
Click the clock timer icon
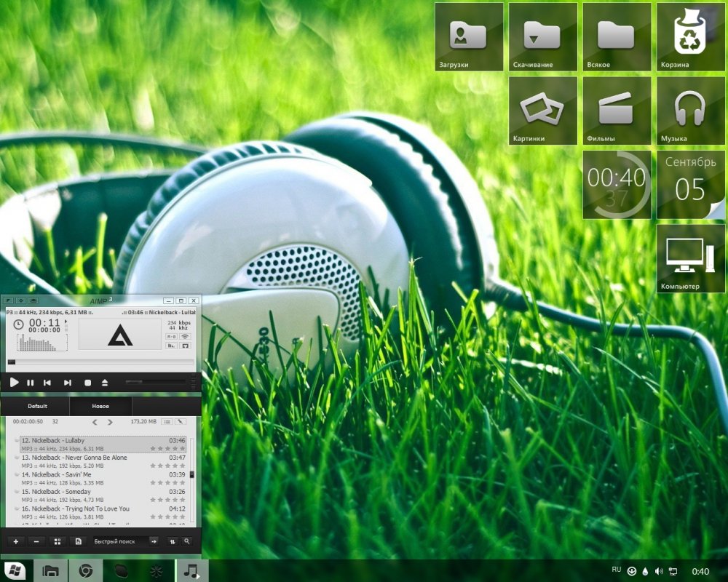19,324
